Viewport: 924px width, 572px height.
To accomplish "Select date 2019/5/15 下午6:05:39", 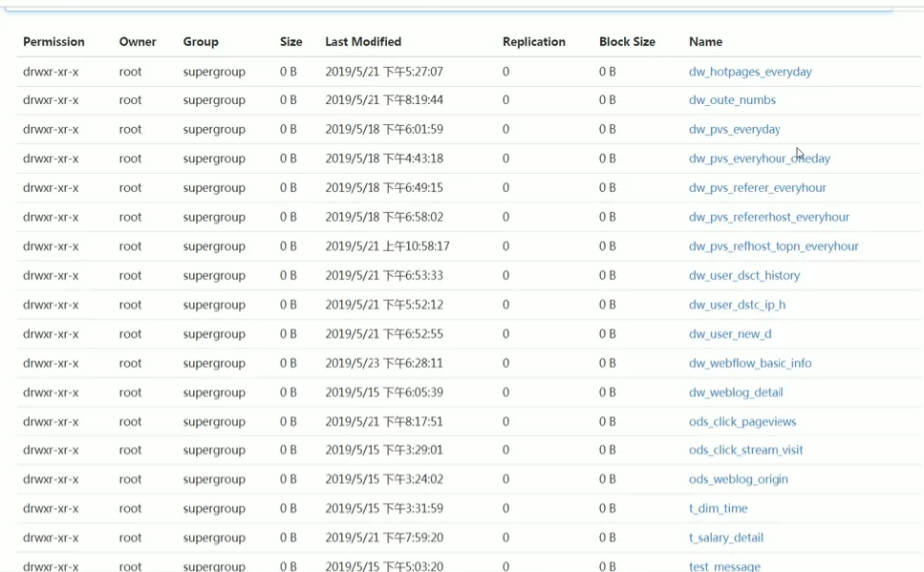I will tap(384, 392).
